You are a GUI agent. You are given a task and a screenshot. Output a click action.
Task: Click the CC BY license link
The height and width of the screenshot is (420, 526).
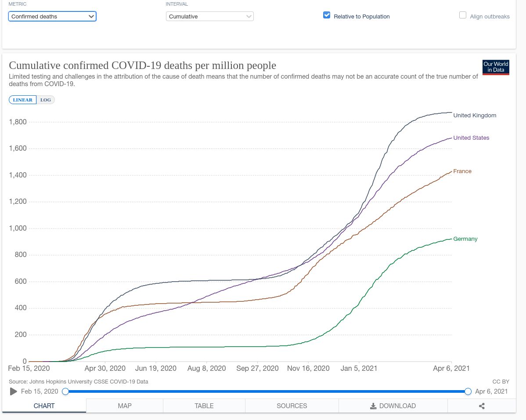pos(501,382)
